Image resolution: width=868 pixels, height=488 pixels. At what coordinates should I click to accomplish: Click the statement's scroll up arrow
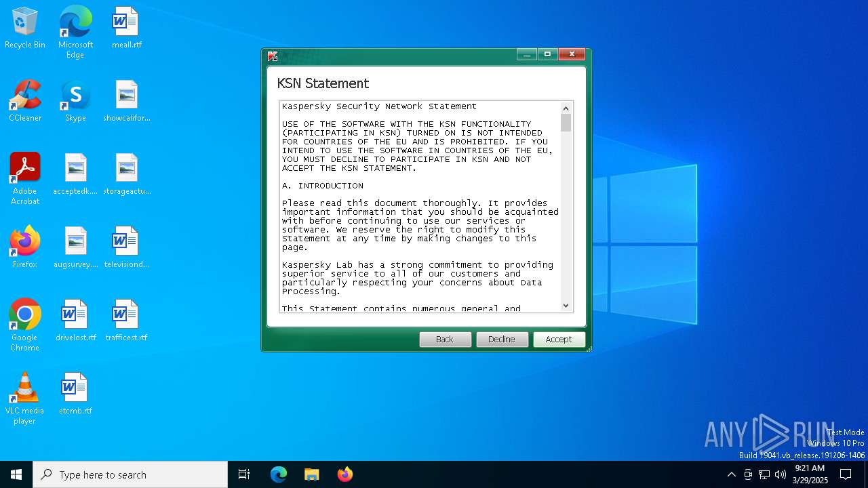[x=566, y=108]
